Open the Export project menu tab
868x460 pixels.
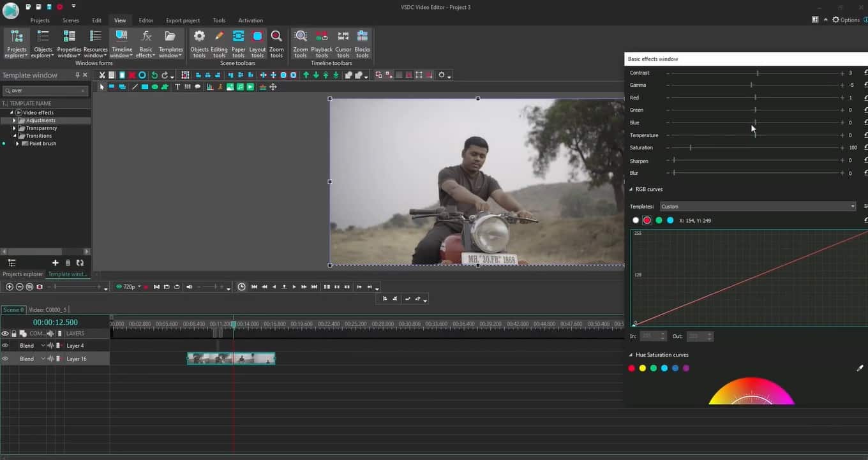pyautogui.click(x=183, y=20)
